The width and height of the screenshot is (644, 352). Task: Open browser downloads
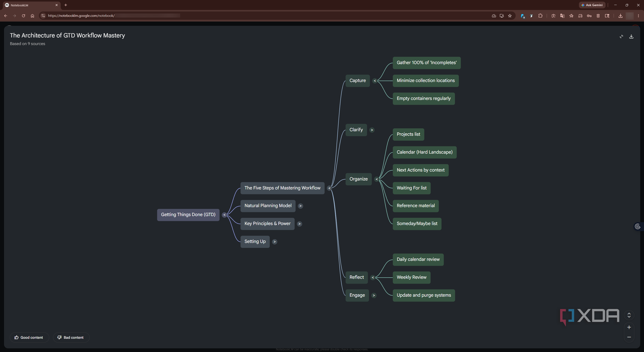620,16
